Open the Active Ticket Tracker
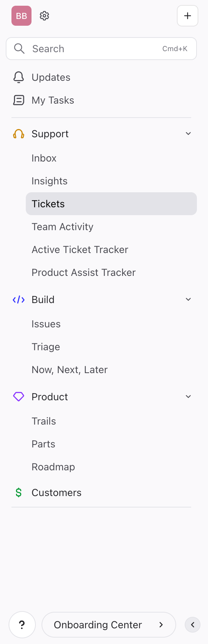This screenshot has height=644, width=208. click(79, 249)
